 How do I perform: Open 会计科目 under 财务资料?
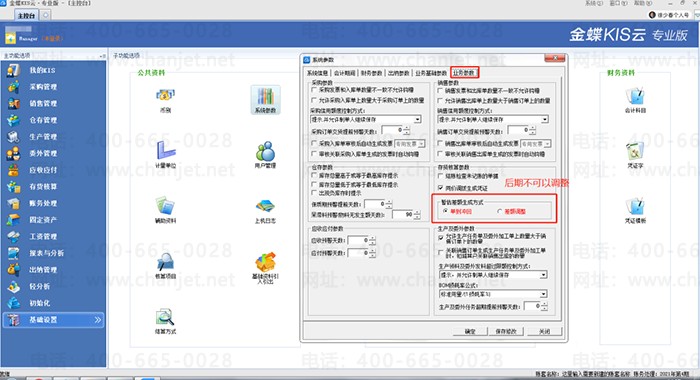click(635, 99)
